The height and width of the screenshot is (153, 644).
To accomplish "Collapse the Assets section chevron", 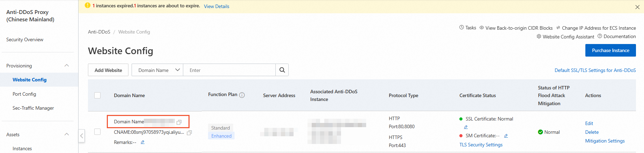I will 67,134.
